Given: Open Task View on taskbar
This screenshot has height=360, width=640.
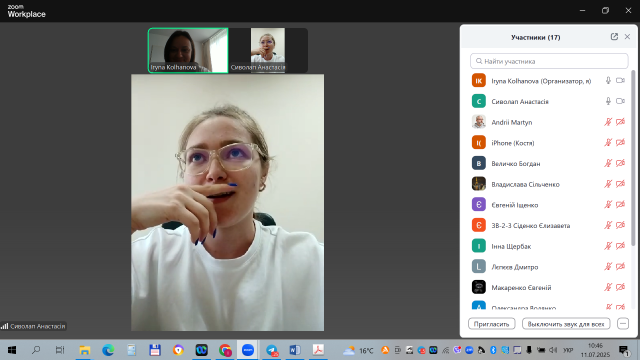Looking at the screenshot, I should tap(60, 350).
